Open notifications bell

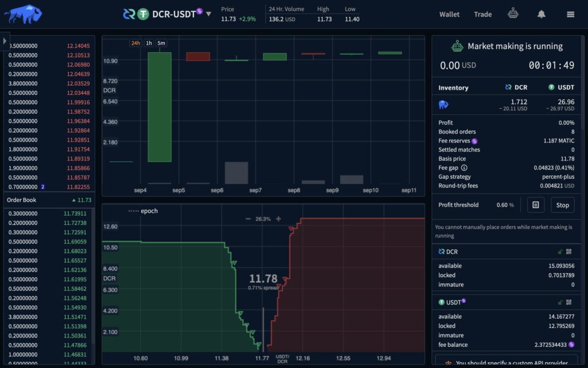(541, 14)
